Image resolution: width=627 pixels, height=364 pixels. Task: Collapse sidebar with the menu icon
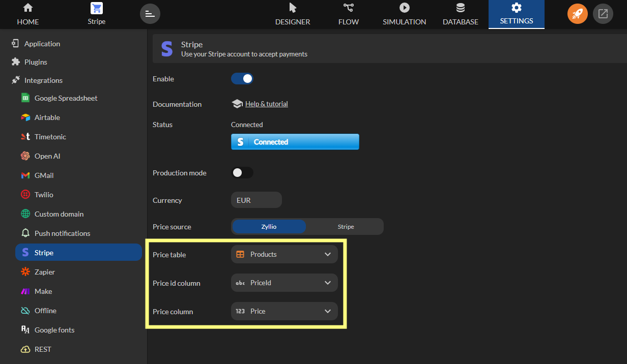point(150,14)
